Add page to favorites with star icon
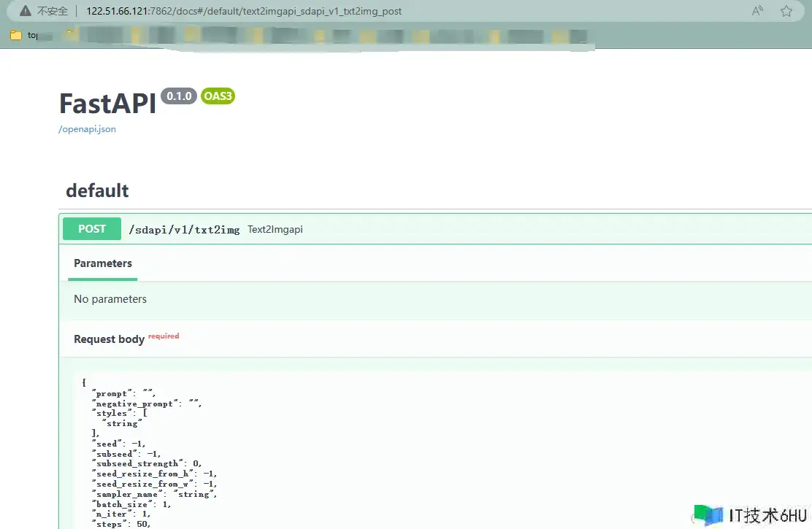 (x=786, y=11)
